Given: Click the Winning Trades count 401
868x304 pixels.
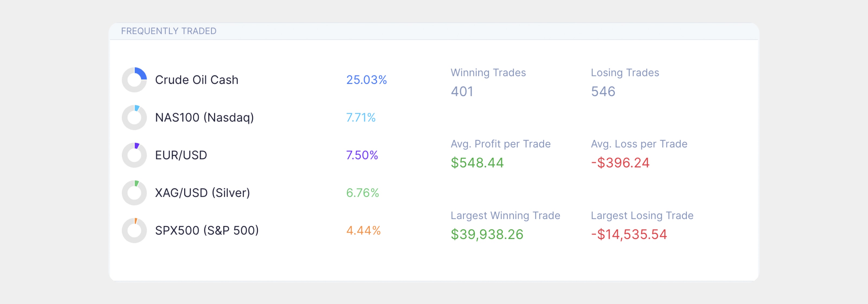Looking at the screenshot, I should (462, 91).
